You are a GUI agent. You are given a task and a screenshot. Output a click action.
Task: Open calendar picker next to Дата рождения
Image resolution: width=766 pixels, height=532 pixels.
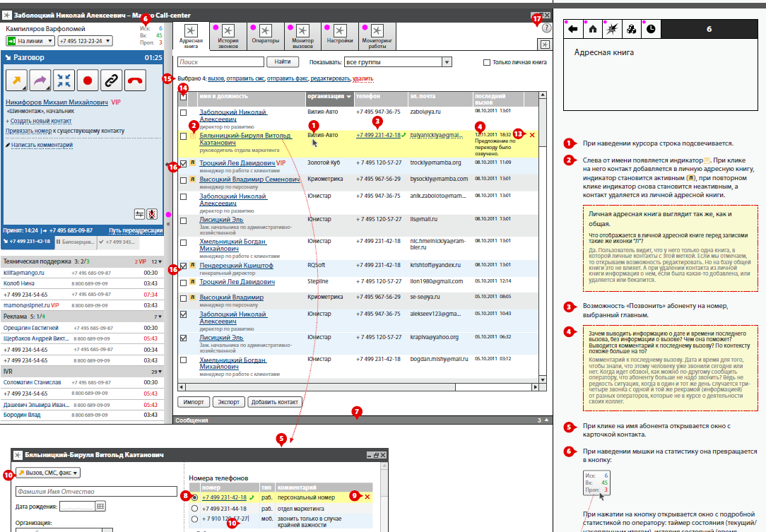point(100,507)
